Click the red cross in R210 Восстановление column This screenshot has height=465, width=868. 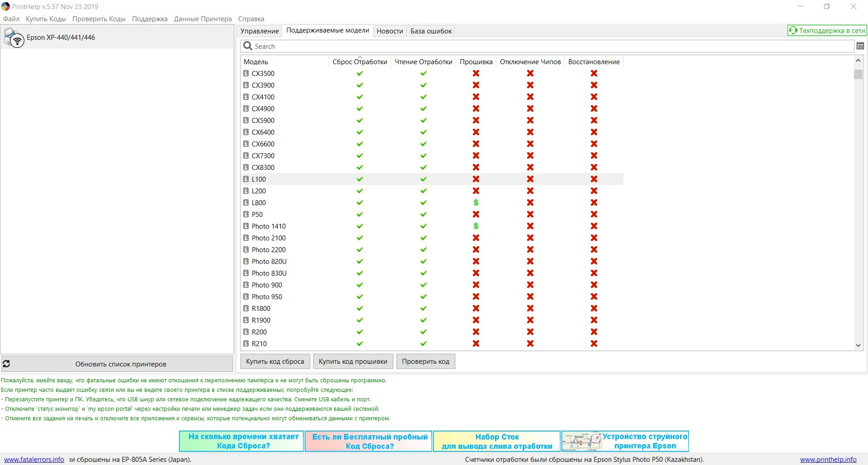594,343
